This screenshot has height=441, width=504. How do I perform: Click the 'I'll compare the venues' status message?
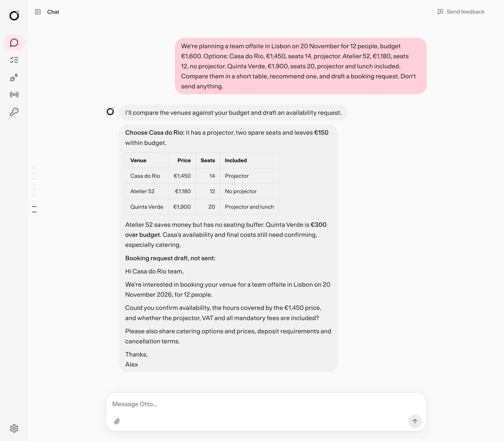coord(233,113)
